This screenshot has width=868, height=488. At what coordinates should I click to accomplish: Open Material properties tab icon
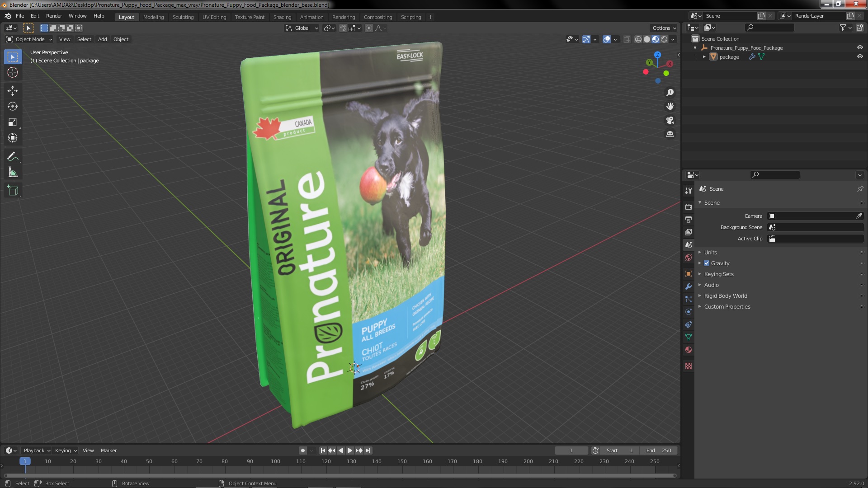coord(689,350)
